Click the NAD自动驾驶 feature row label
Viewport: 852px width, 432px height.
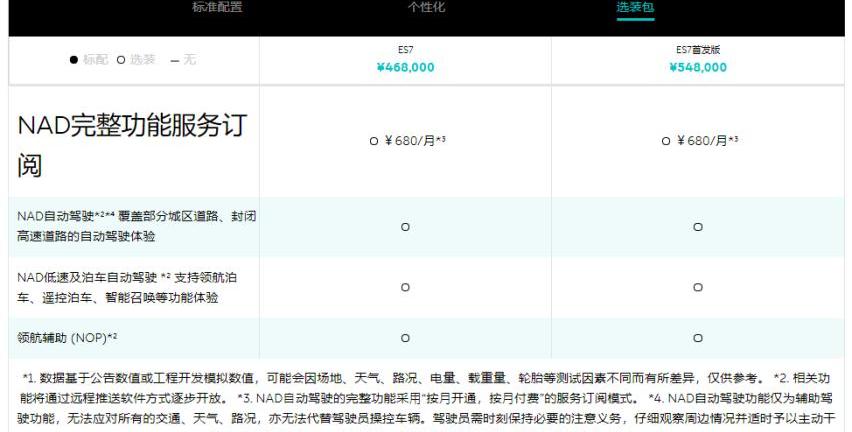tap(136, 226)
